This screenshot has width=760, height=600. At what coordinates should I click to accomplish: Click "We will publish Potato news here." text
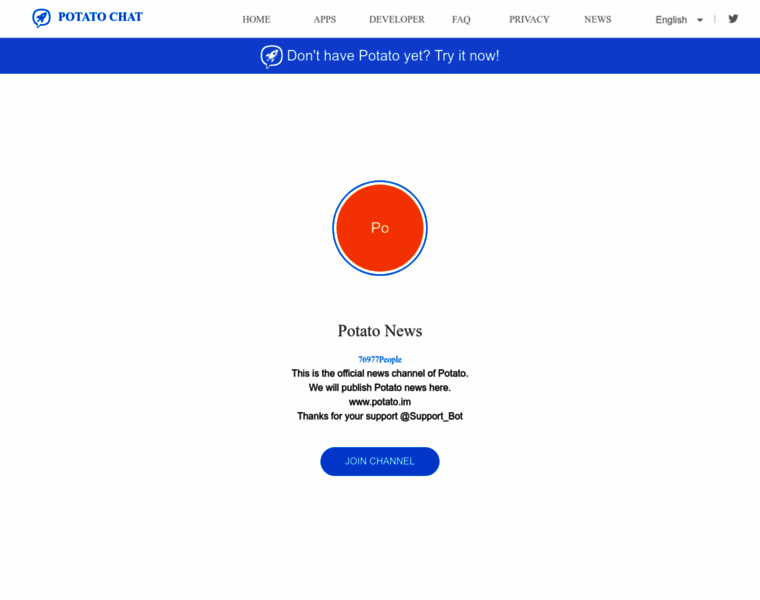[x=380, y=388]
